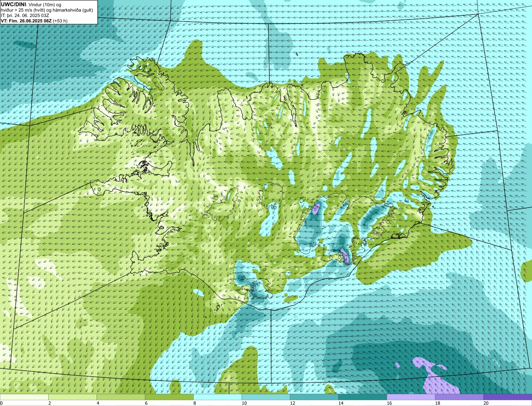
Task: Click the 10–12 m/s aqua legend swatch
Action: 266,397
